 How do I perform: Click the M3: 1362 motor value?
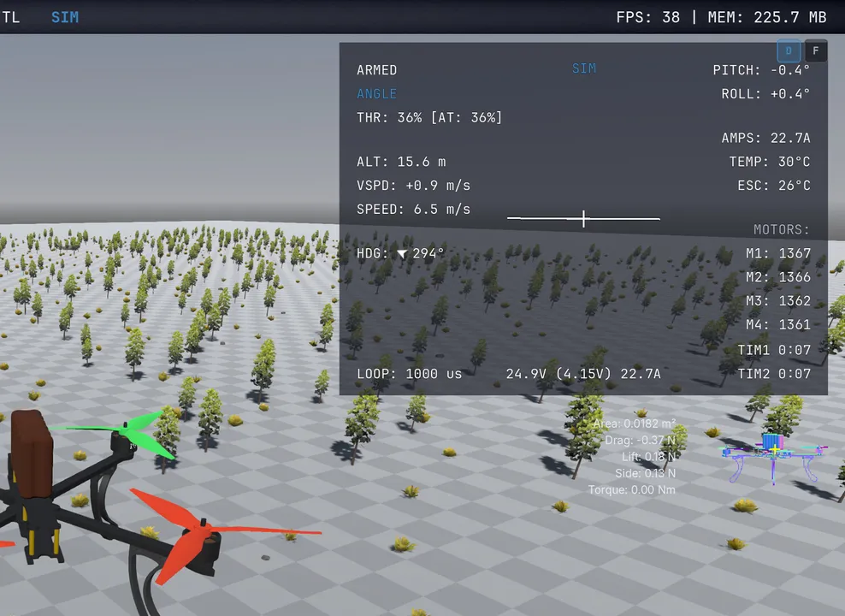coord(778,300)
